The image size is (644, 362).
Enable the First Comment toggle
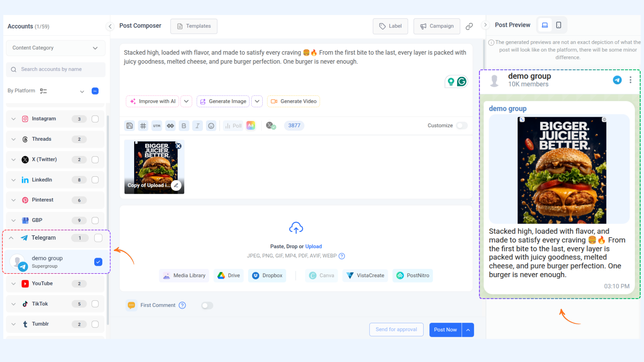(207, 306)
